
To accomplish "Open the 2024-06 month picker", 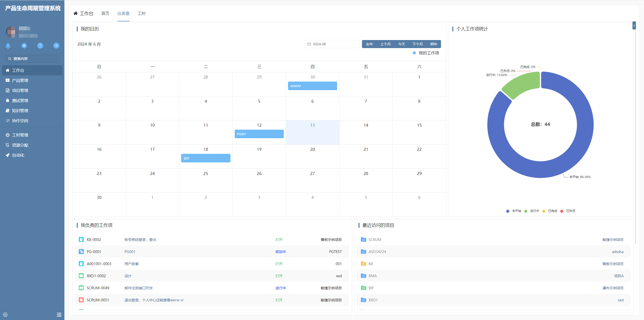I will [332, 44].
